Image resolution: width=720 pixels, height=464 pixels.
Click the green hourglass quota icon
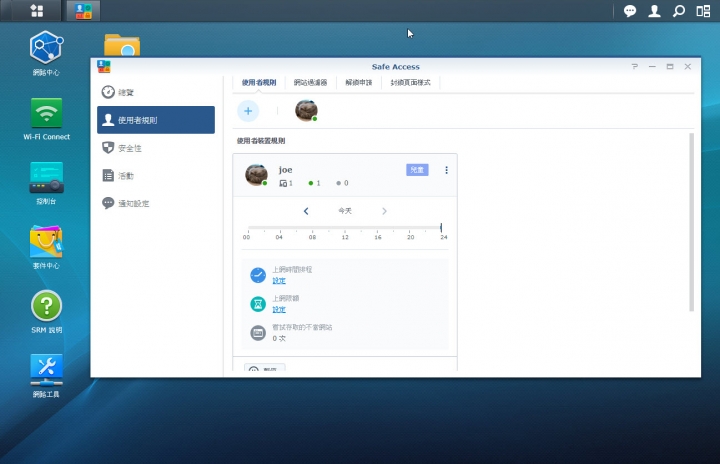click(258, 304)
